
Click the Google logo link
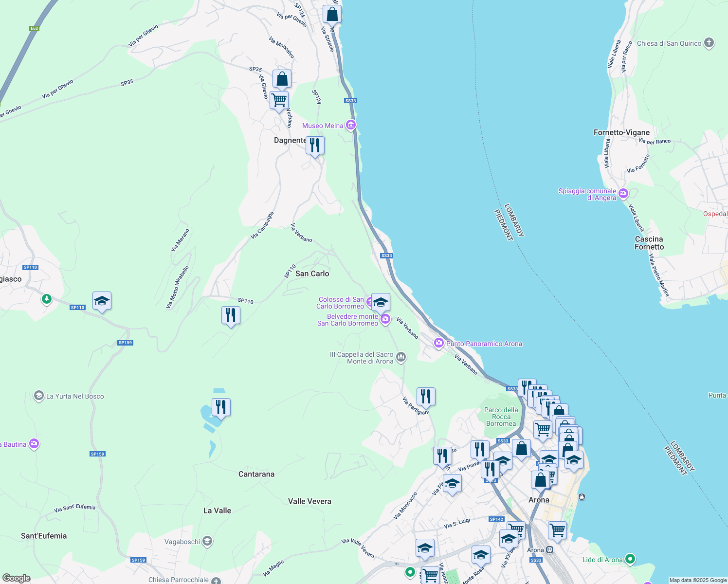click(16, 578)
